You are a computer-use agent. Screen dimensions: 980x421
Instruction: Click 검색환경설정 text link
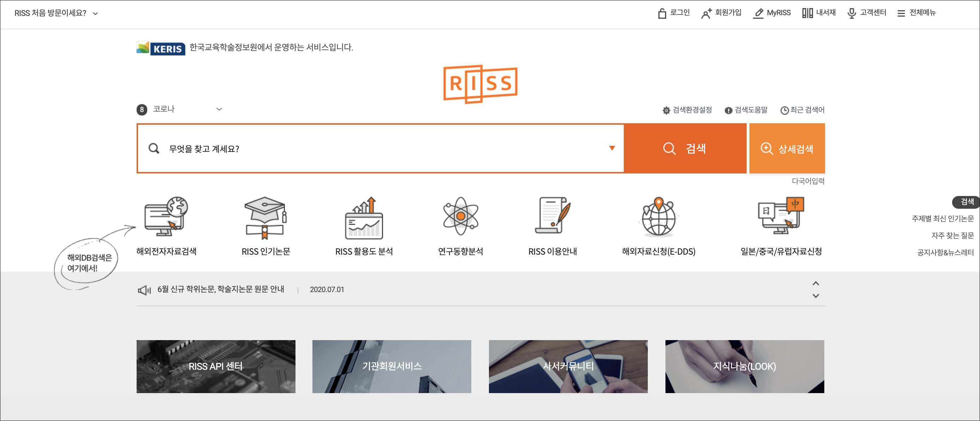692,110
